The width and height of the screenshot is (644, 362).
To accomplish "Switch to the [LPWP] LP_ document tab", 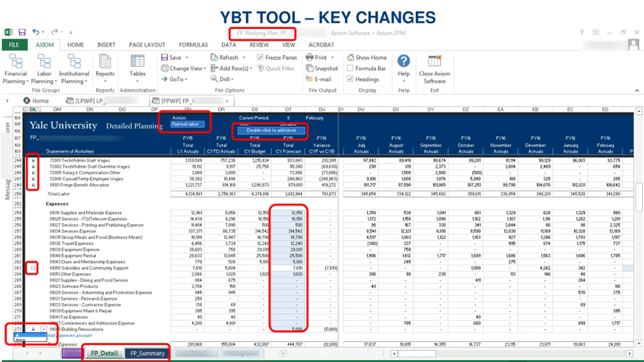I will [102, 101].
